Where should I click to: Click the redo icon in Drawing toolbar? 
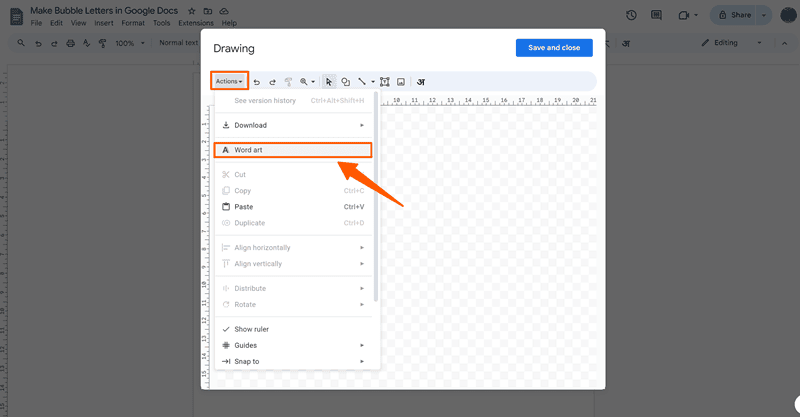272,81
